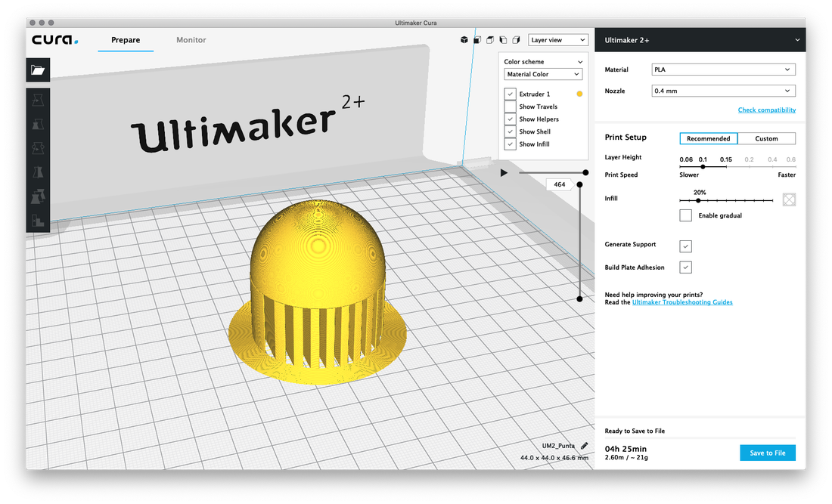Select the Move tool in sidebar

click(38, 100)
